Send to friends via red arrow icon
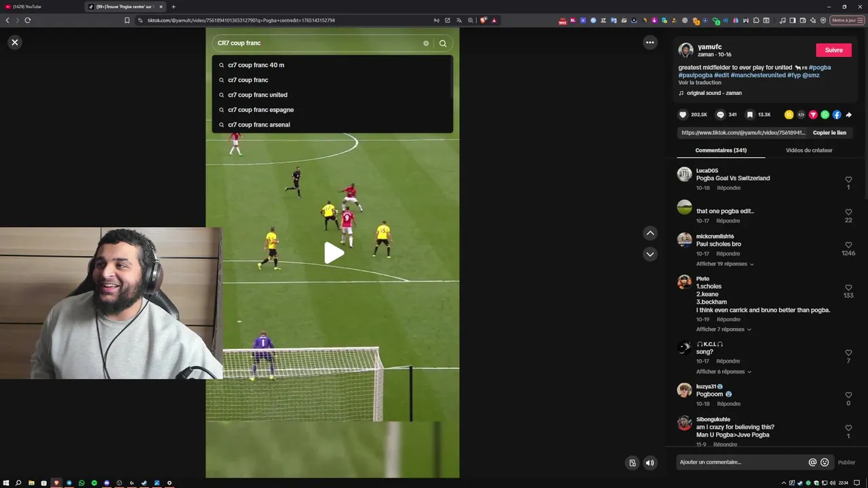 813,115
